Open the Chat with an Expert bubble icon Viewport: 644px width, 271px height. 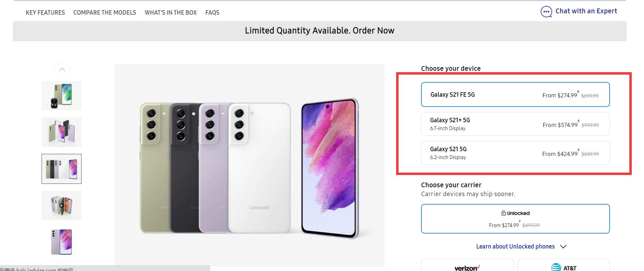pyautogui.click(x=546, y=12)
